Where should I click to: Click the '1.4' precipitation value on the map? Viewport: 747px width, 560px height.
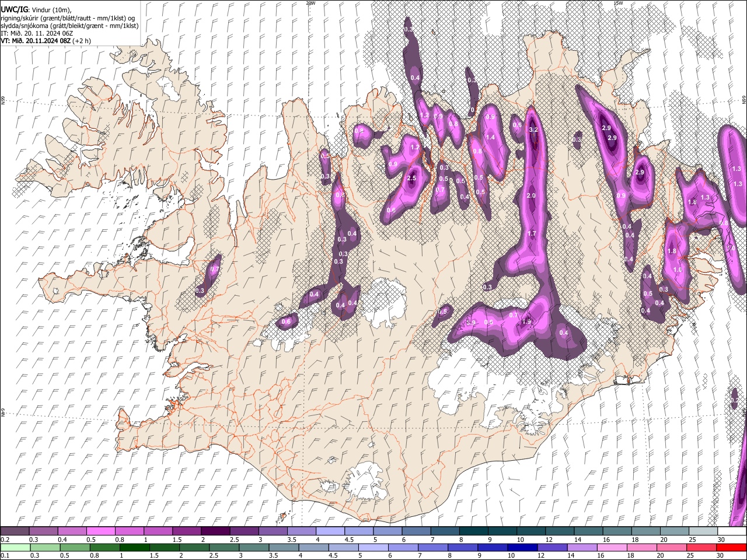pyautogui.click(x=490, y=138)
